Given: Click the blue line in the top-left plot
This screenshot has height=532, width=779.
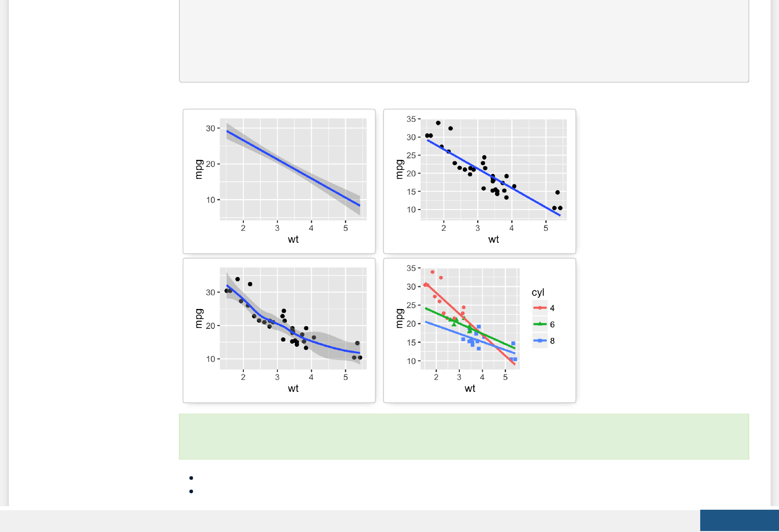Looking at the screenshot, I should (x=293, y=169).
